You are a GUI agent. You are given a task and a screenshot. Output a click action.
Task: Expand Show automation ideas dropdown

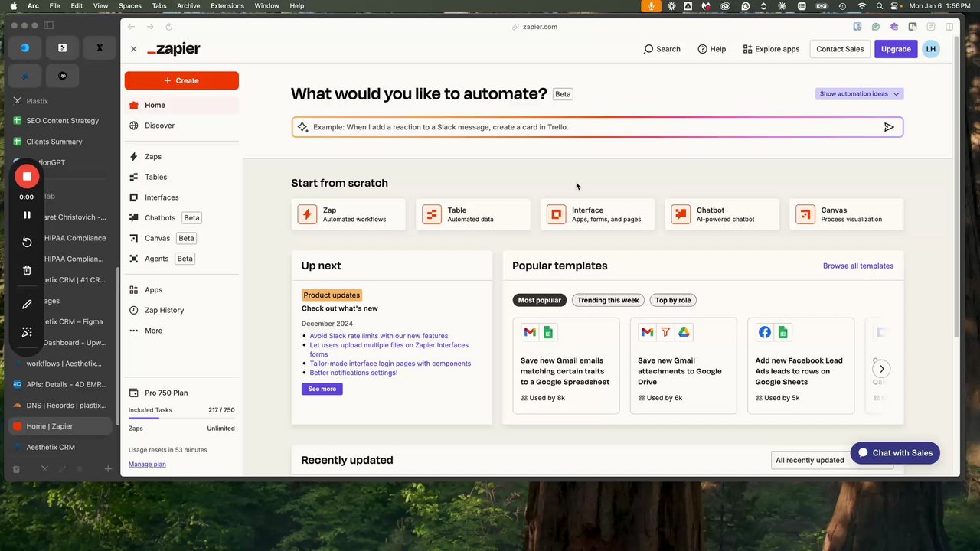(x=859, y=94)
